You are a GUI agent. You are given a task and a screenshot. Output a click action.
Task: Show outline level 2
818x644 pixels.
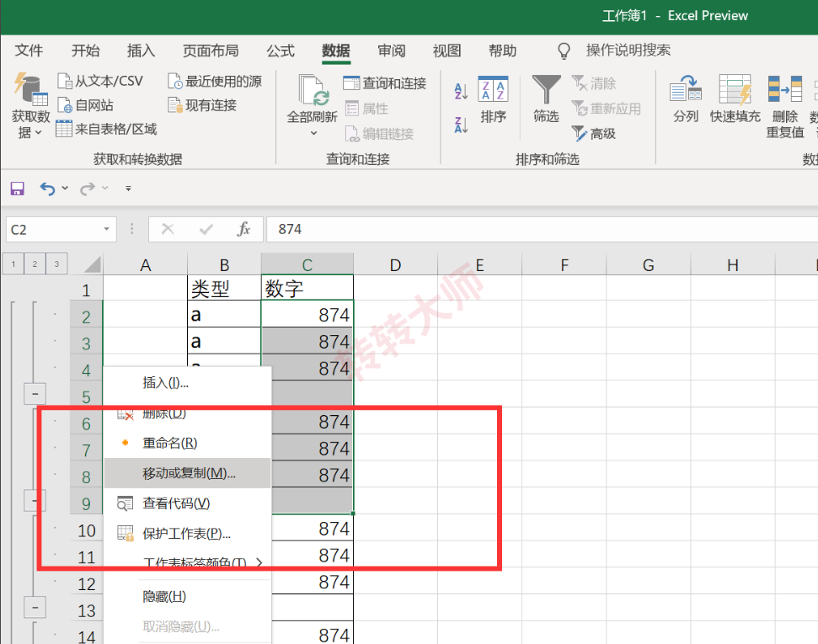(35, 263)
